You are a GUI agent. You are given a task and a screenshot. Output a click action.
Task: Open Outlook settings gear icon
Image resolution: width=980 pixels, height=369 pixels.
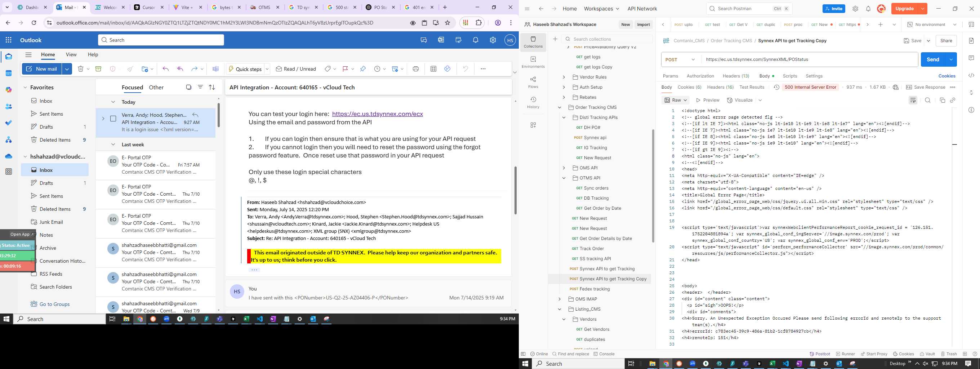[x=493, y=40]
